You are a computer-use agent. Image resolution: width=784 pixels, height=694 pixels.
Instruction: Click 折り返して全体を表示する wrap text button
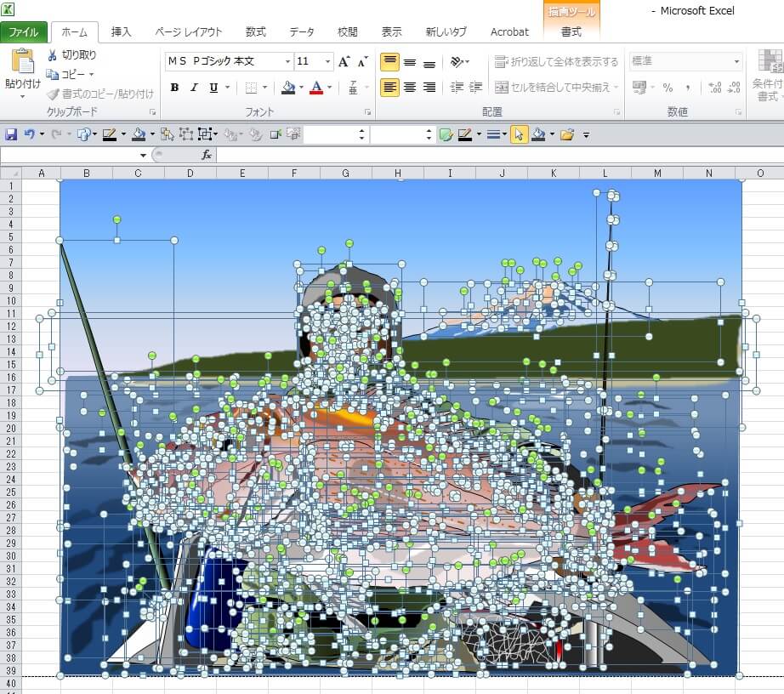pyautogui.click(x=556, y=61)
